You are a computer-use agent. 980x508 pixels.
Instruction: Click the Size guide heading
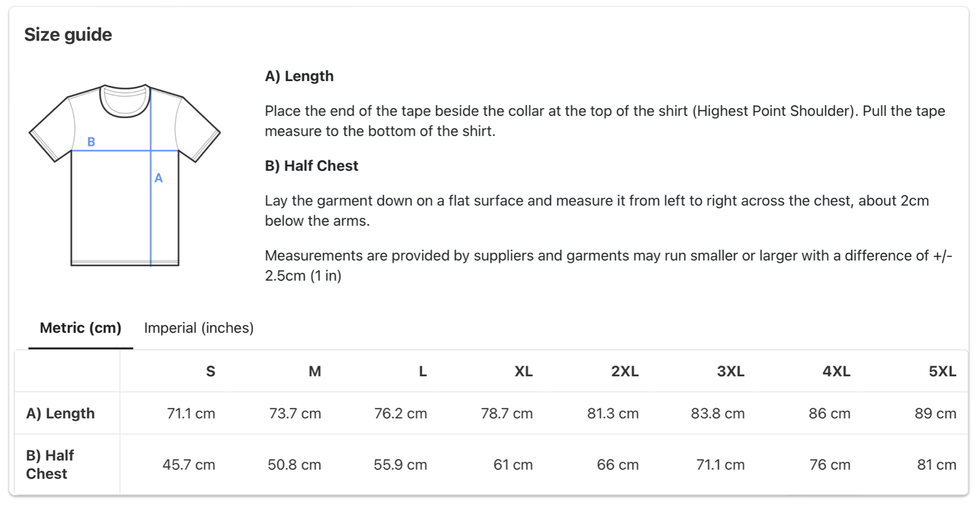pos(68,35)
